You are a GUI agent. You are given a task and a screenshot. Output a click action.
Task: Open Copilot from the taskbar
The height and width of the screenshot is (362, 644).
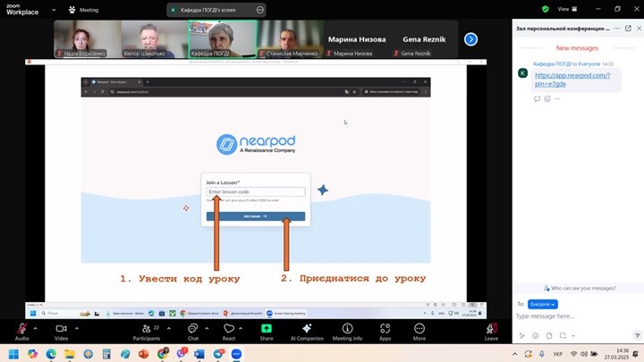tap(32, 354)
